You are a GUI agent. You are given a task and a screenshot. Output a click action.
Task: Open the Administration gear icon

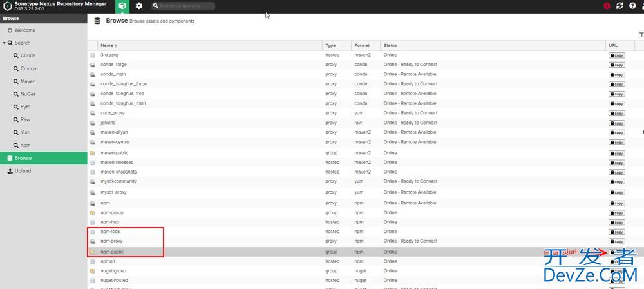click(x=139, y=6)
